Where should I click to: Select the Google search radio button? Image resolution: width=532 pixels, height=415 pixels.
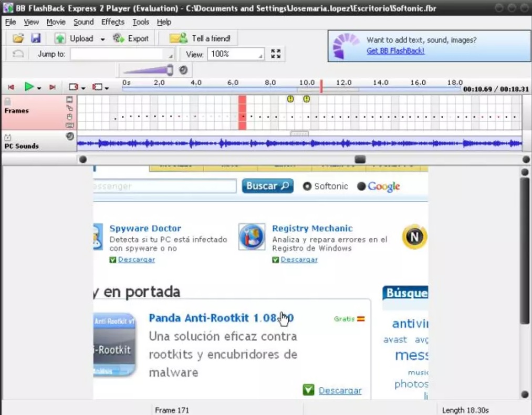(x=361, y=186)
